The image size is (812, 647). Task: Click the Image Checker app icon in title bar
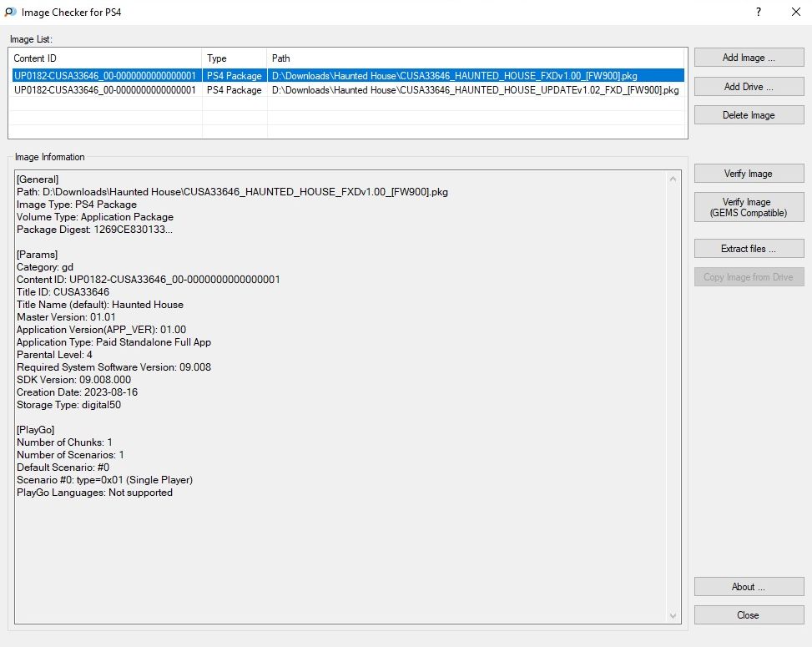pos(10,13)
